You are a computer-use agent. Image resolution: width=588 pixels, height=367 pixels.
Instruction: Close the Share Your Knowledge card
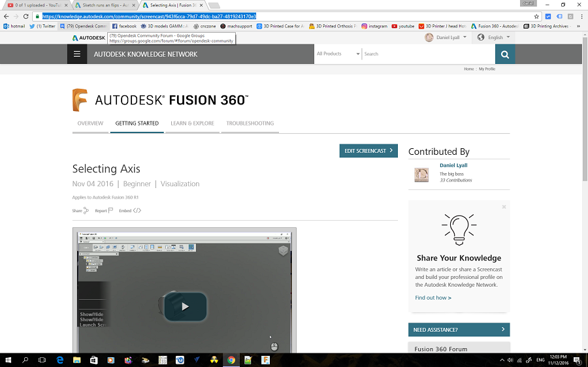[504, 207]
